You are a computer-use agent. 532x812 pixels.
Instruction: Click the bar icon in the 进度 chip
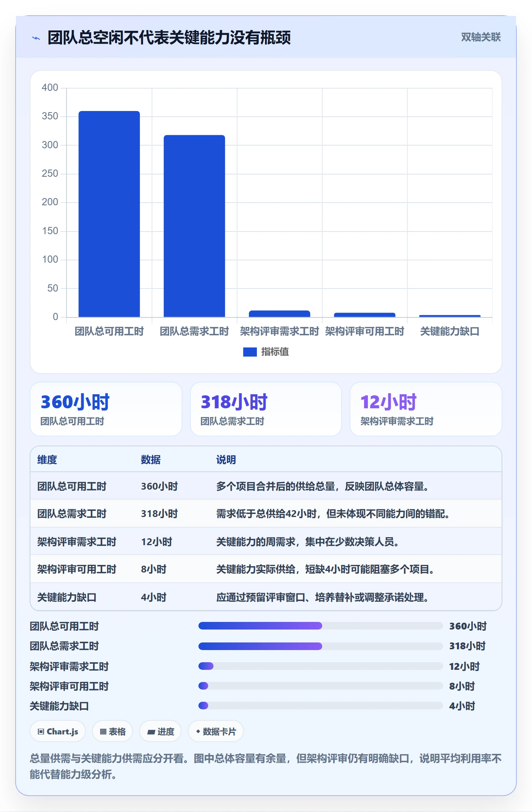(x=151, y=732)
